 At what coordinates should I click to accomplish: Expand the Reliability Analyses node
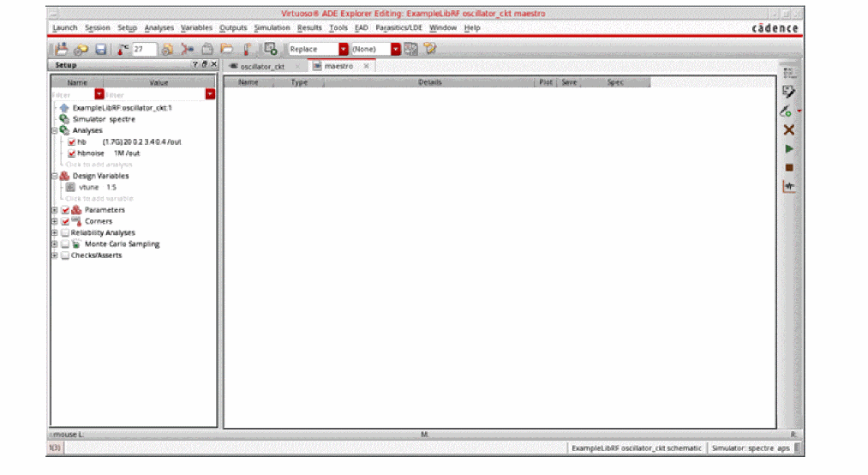(x=55, y=233)
